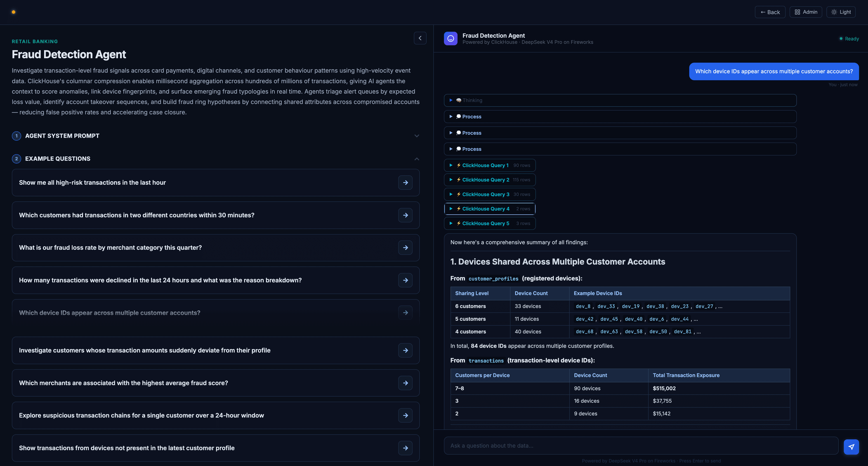Select 'Investigate customers whose transaction amounts' question

(x=216, y=350)
